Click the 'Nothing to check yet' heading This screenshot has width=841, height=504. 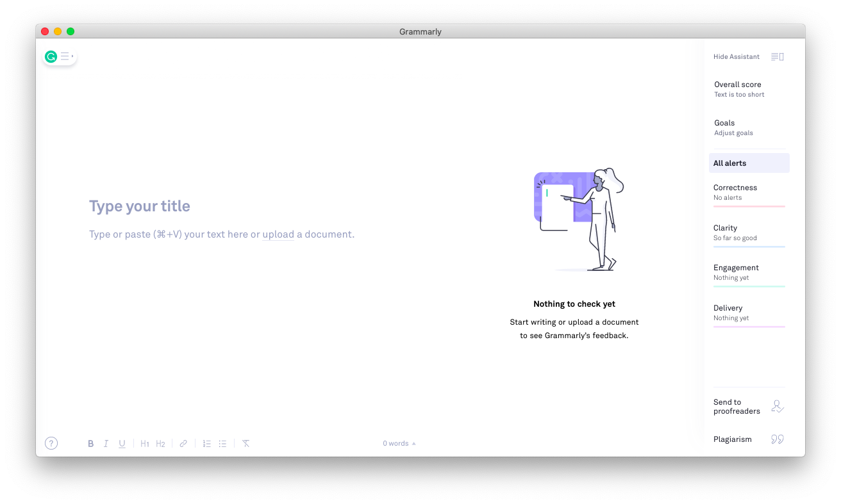click(574, 304)
